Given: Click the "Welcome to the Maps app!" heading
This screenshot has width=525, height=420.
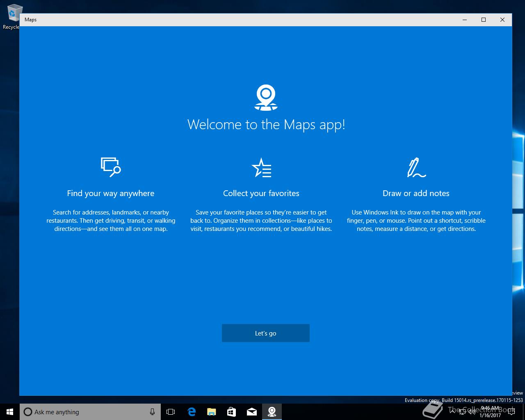Looking at the screenshot, I should (x=266, y=124).
